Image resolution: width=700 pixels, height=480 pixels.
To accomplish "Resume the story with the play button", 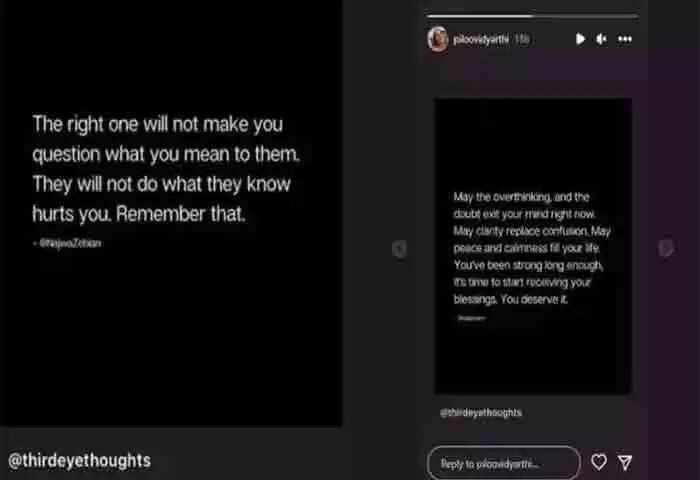I will click(580, 39).
